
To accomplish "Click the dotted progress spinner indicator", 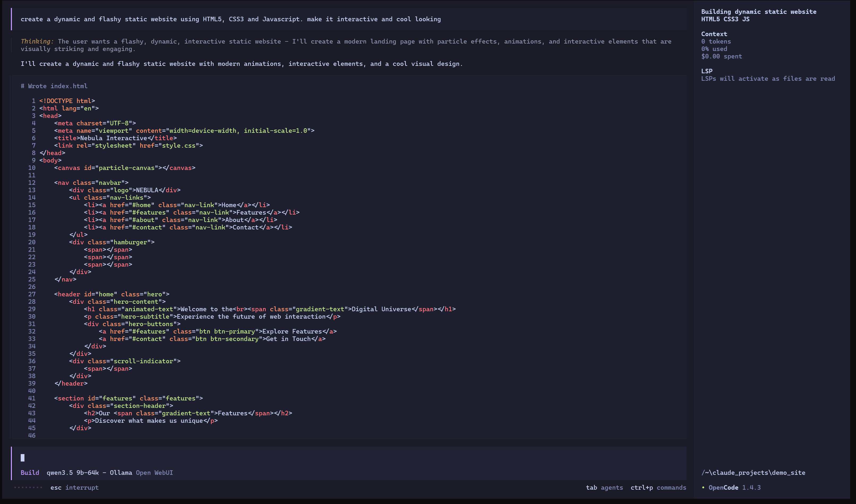I will [x=28, y=487].
